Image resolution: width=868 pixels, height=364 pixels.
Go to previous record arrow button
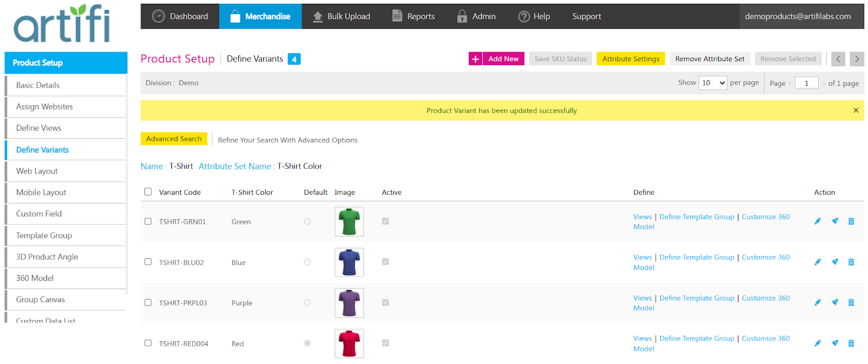point(838,59)
